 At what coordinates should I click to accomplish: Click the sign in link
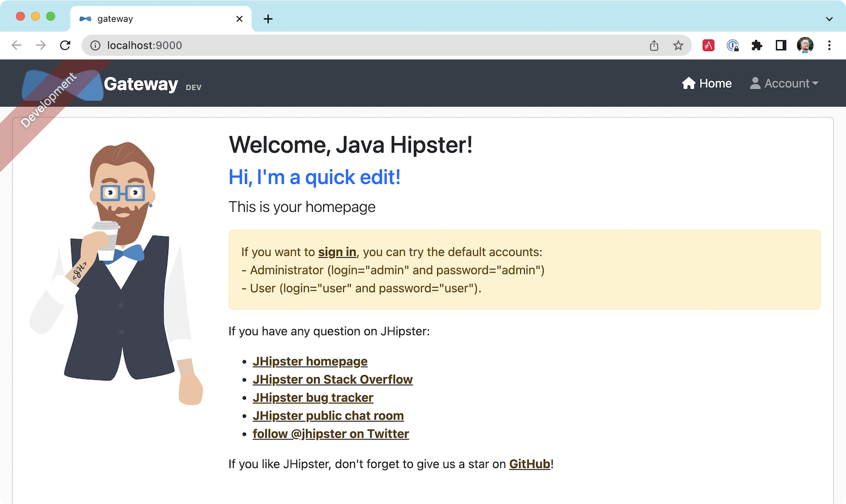(x=337, y=252)
